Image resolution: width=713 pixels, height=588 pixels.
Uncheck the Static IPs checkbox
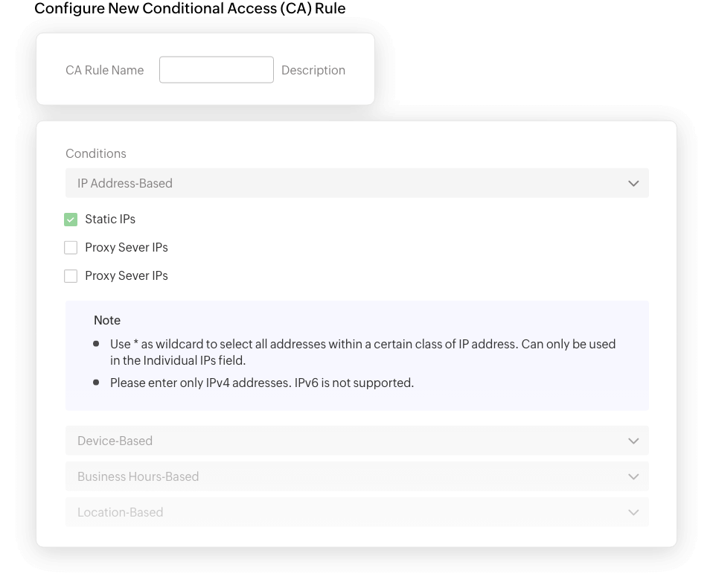pos(71,219)
